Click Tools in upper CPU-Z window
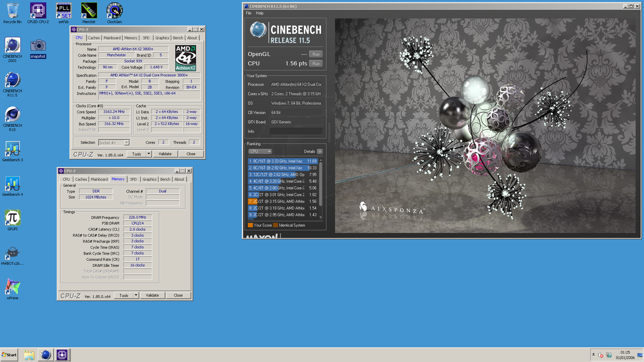This screenshot has height=362, width=644. (x=137, y=154)
